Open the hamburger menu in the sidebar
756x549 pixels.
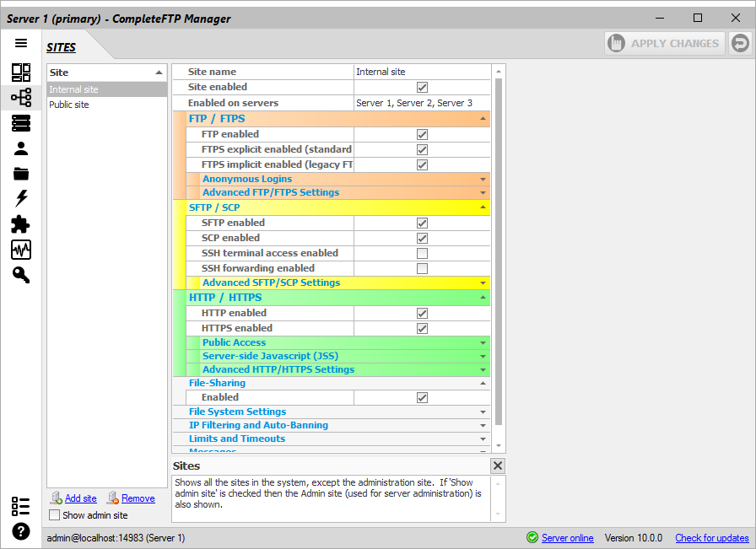pyautogui.click(x=21, y=43)
